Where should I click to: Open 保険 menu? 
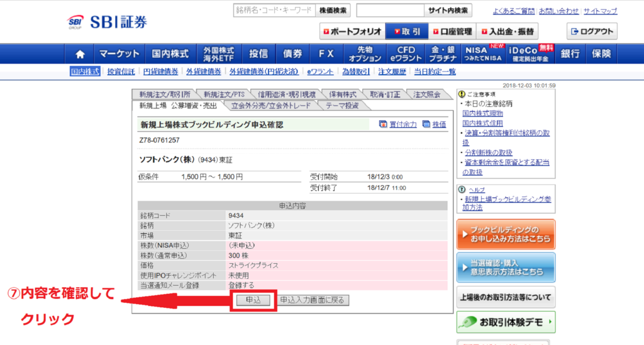(601, 54)
